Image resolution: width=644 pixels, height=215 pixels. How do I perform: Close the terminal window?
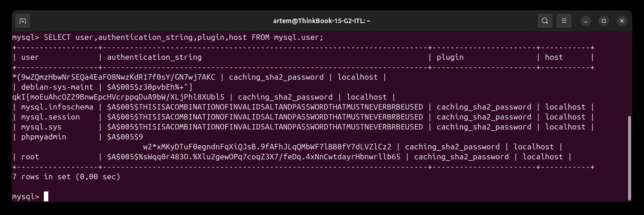tap(622, 21)
